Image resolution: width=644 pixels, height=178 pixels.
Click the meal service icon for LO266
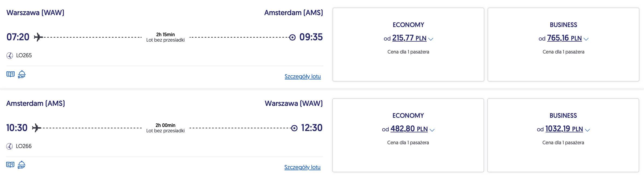tap(22, 165)
